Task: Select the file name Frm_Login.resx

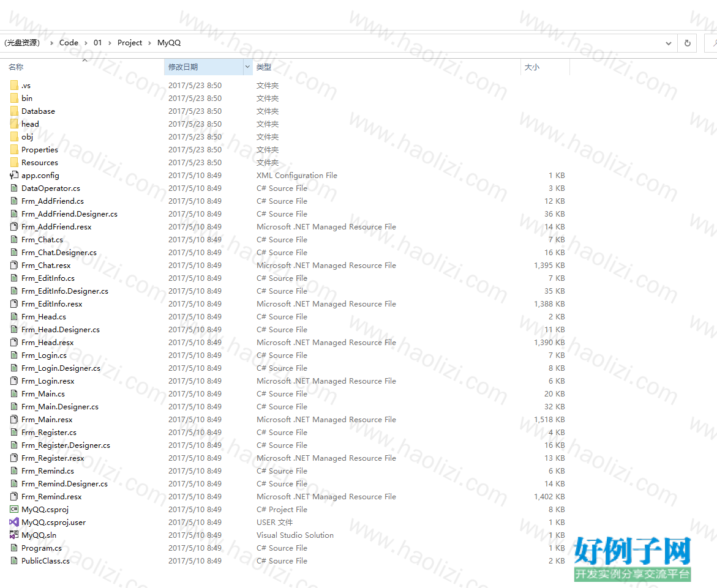Action: (x=48, y=381)
